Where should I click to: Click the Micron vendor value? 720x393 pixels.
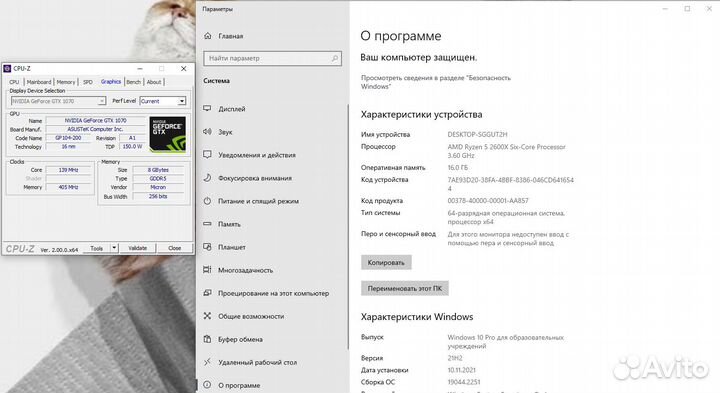pos(158,187)
